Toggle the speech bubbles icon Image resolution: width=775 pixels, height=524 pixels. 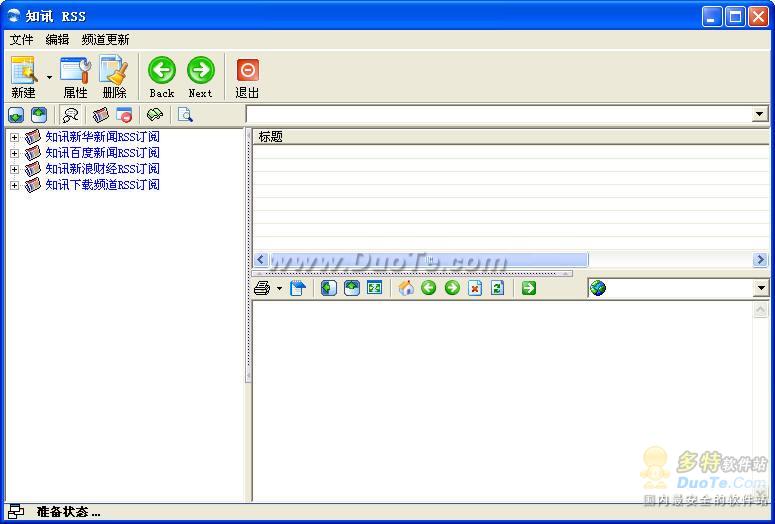click(x=71, y=115)
